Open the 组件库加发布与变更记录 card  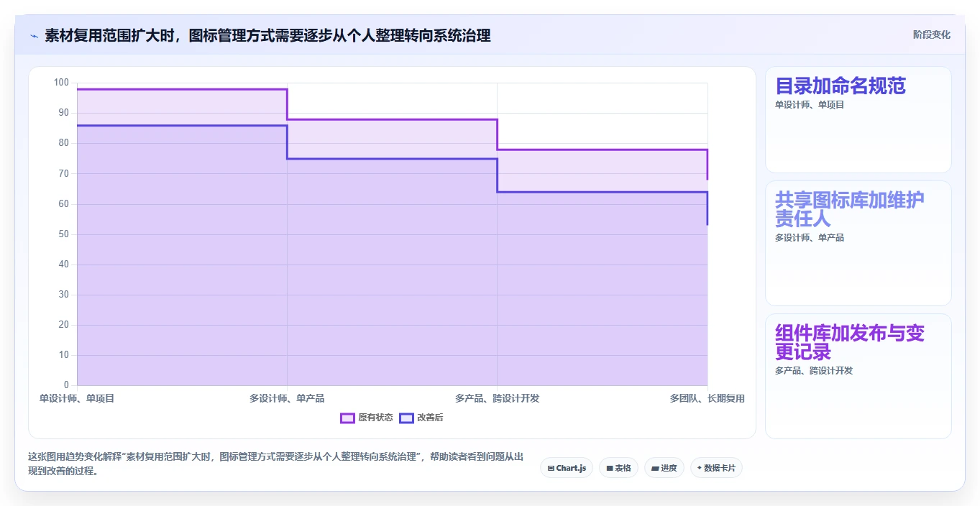click(x=858, y=376)
